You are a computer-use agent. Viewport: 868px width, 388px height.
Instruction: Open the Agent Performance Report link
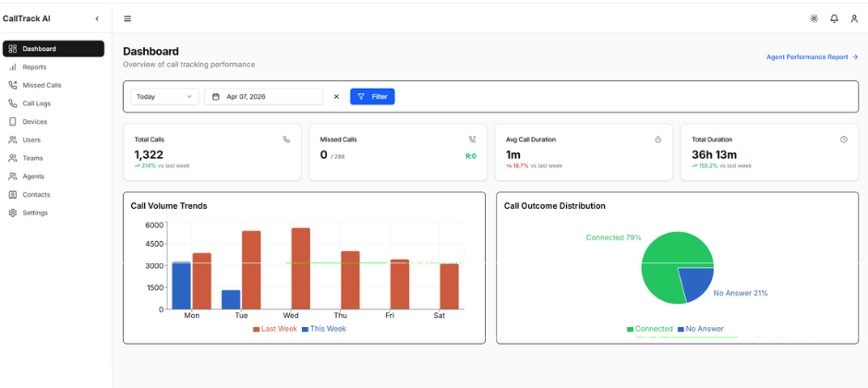click(x=812, y=57)
